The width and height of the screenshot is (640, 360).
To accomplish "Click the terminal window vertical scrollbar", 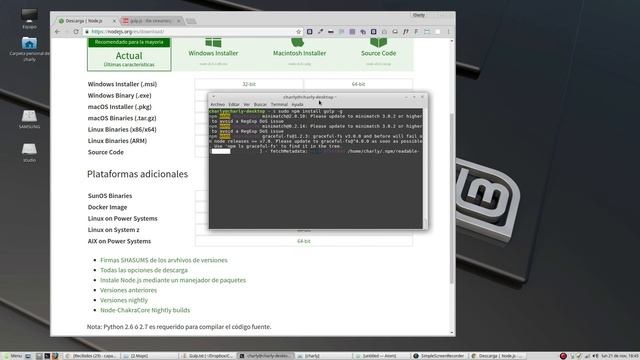I will point(425,168).
